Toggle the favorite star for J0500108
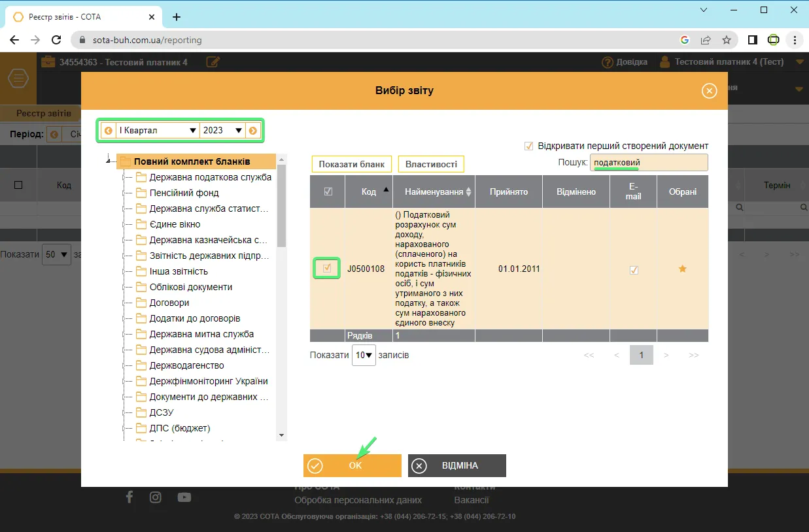 coord(682,269)
